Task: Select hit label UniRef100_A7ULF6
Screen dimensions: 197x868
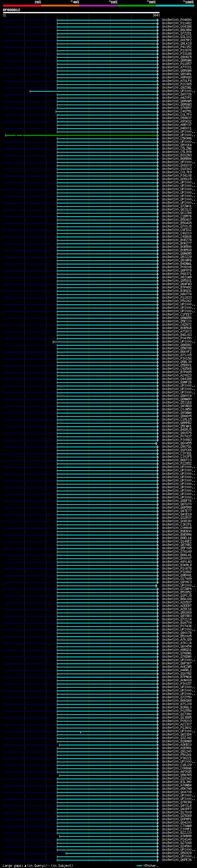Action: [177, 81]
